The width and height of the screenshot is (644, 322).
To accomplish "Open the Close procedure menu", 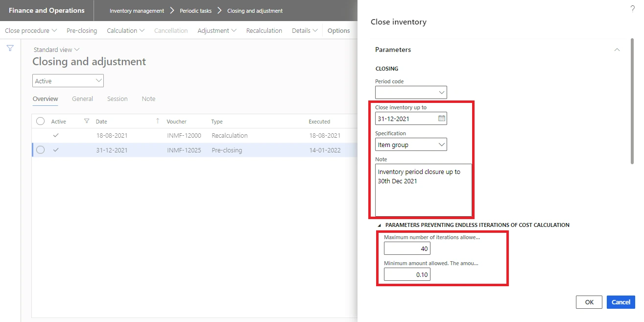I will [31, 30].
